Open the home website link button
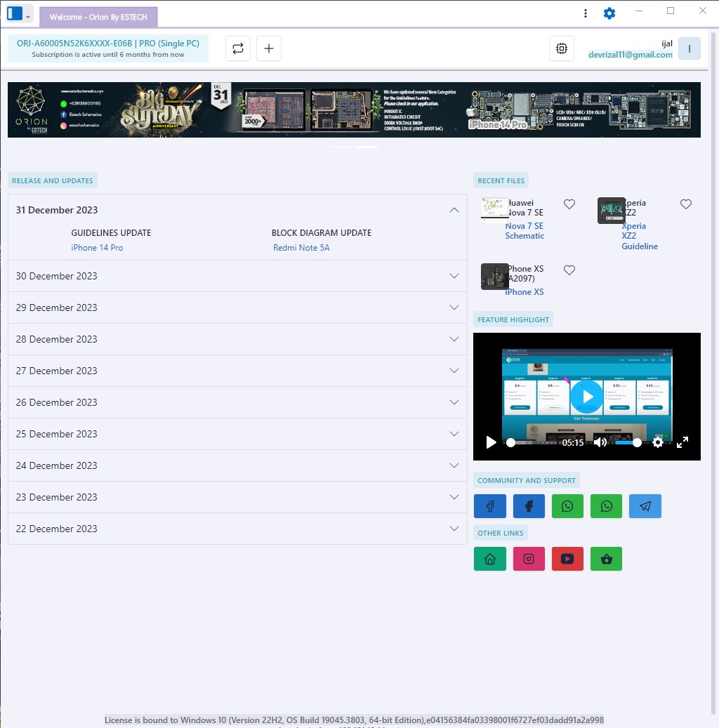This screenshot has width=719, height=728. [490, 559]
